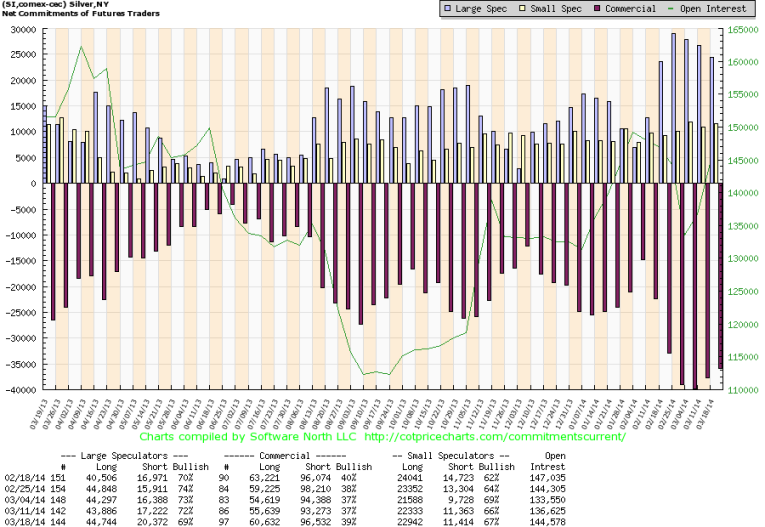Click the purple Commercial legend swatch
This screenshot has width=765, height=527.
pyautogui.click(x=579, y=9)
